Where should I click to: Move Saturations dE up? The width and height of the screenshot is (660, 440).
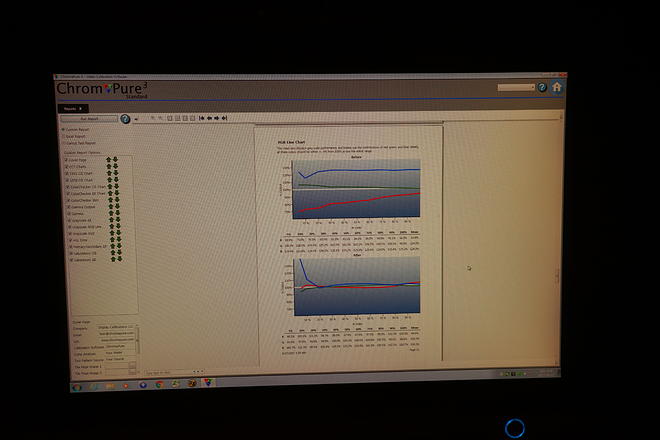pos(113,260)
